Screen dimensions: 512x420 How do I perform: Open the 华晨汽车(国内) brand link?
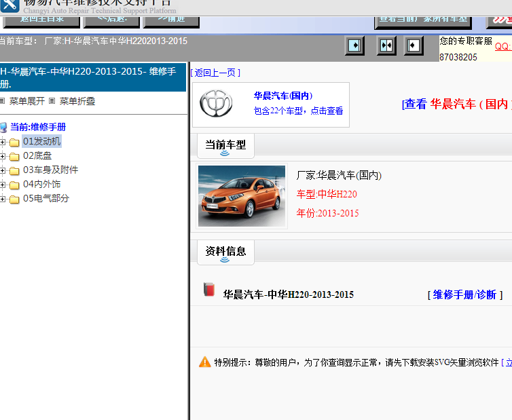(x=283, y=96)
